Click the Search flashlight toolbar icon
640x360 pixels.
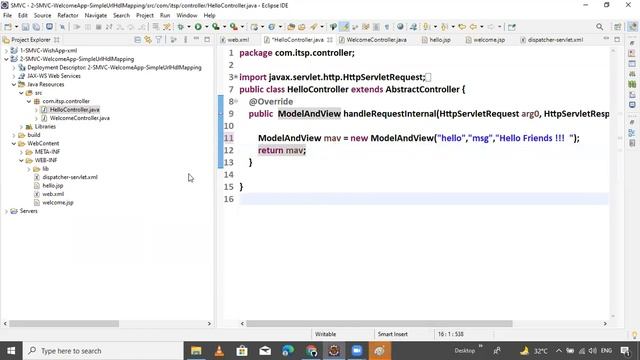(313, 27)
